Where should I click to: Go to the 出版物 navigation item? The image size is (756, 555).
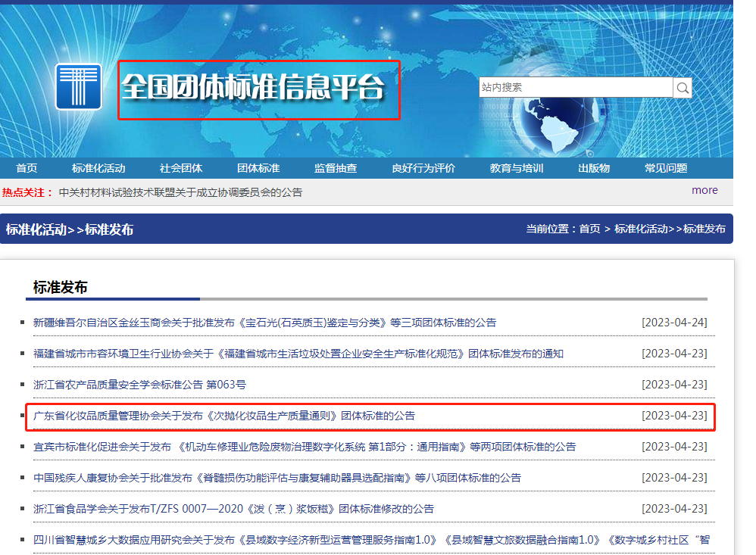[594, 168]
